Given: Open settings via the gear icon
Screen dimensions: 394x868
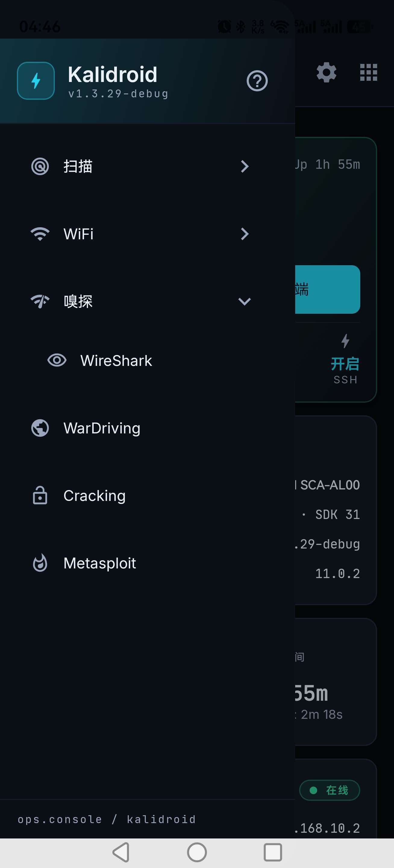Looking at the screenshot, I should click(x=326, y=72).
